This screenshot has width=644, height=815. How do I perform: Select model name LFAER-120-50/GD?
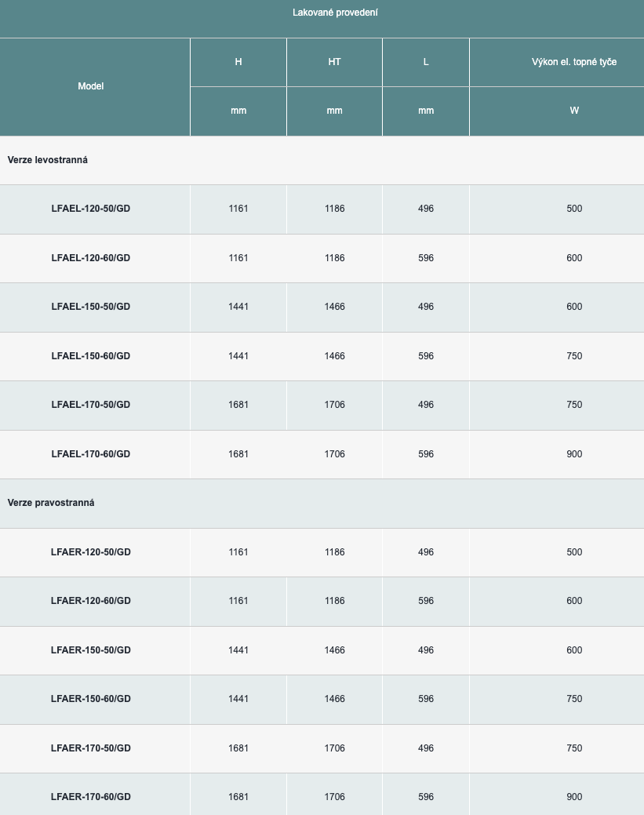coord(91,552)
